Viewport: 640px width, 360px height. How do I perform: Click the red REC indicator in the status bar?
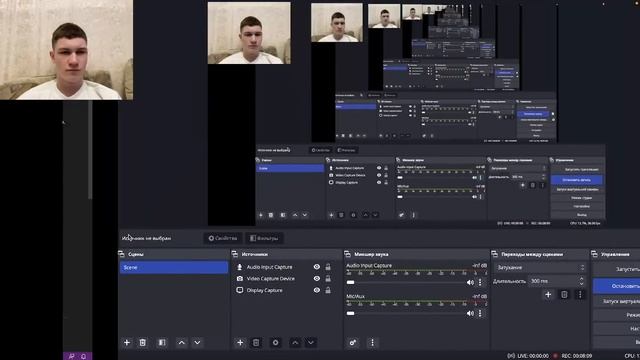click(555, 356)
